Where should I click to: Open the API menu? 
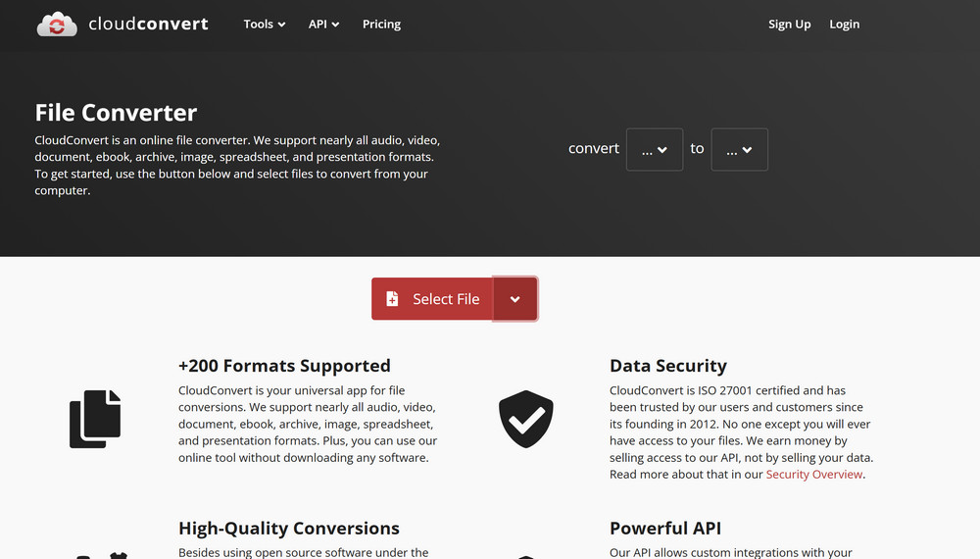pos(323,24)
